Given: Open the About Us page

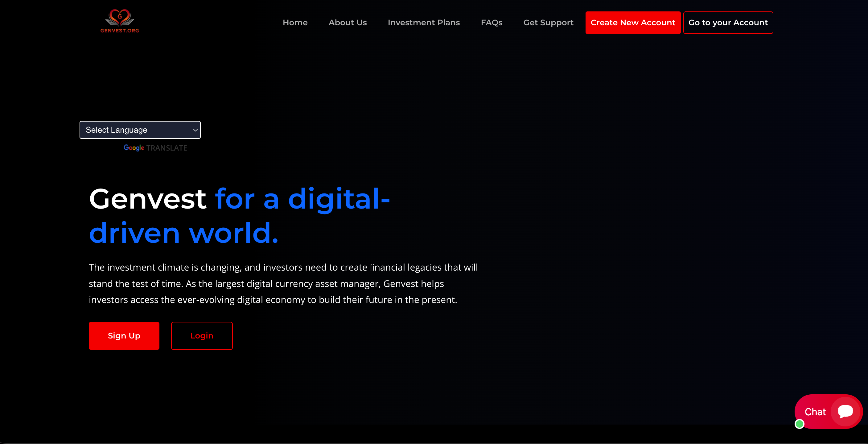Looking at the screenshot, I should tap(348, 23).
